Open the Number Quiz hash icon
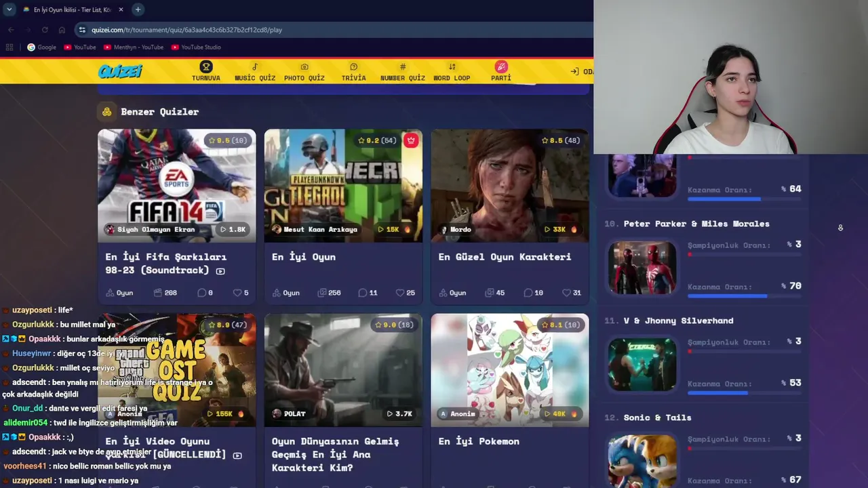The image size is (868, 488). coord(403,66)
